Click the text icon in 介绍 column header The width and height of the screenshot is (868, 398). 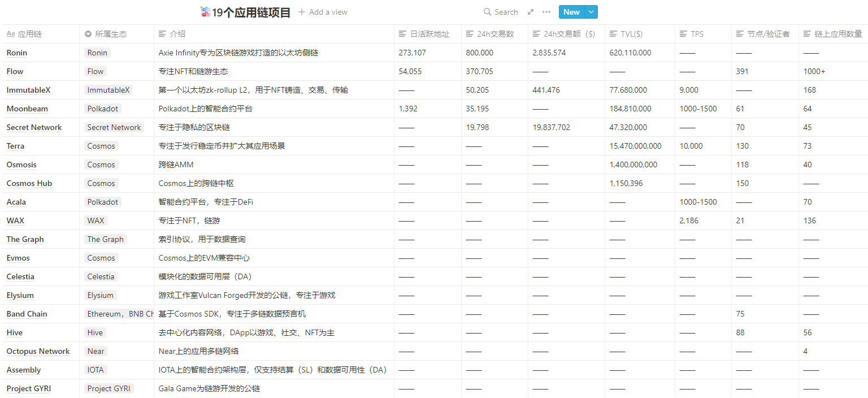[163, 34]
